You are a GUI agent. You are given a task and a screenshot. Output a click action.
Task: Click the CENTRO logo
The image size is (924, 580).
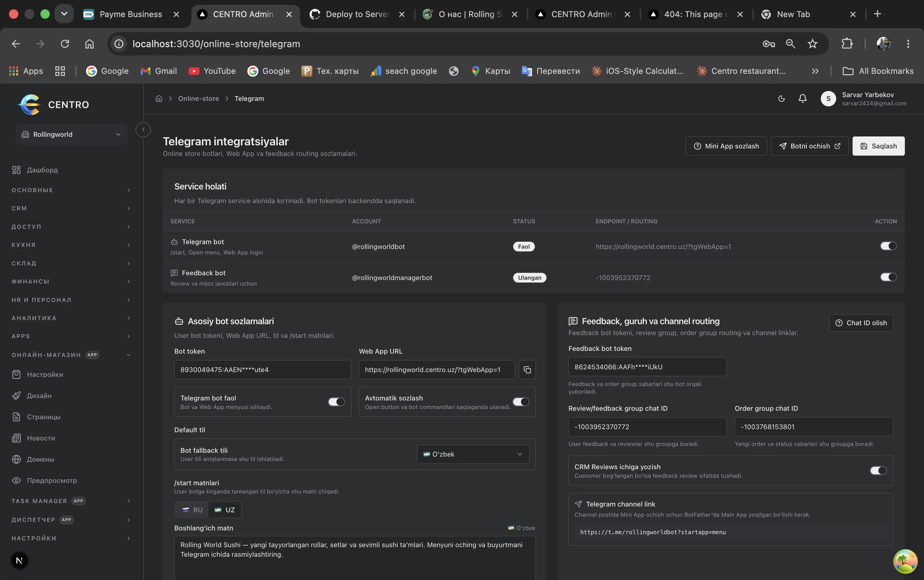tap(53, 104)
